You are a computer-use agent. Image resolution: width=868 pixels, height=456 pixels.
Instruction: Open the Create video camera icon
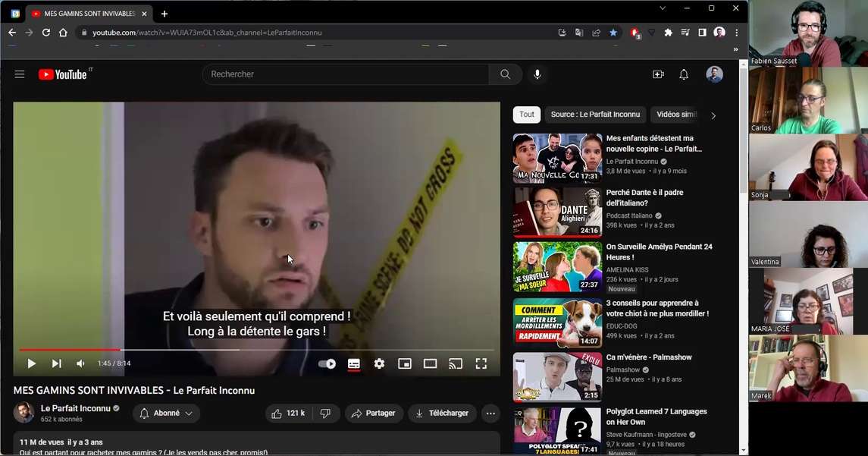point(658,74)
